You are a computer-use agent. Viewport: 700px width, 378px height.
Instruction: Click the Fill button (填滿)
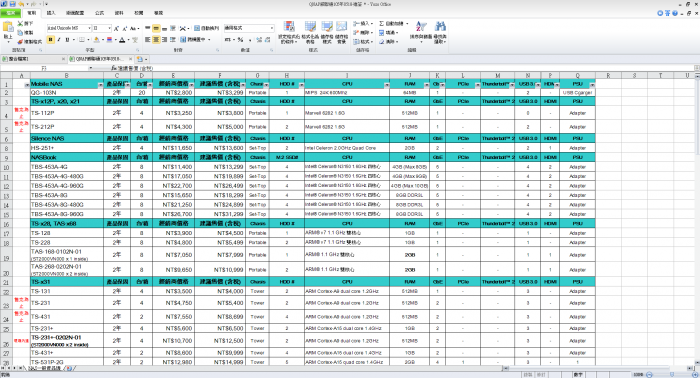pyautogui.click(x=388, y=33)
